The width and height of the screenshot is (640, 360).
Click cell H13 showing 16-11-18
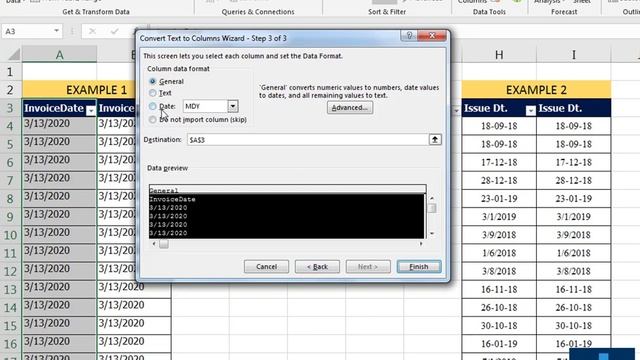[x=499, y=289]
